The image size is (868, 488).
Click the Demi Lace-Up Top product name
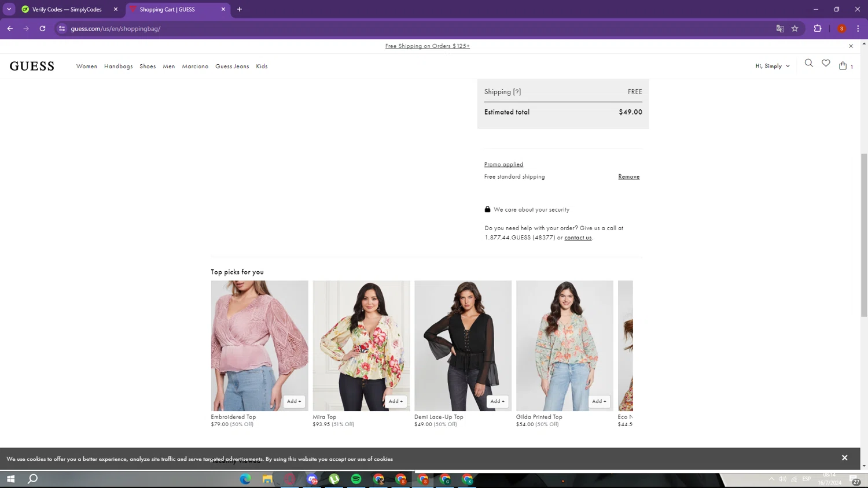tap(439, 417)
